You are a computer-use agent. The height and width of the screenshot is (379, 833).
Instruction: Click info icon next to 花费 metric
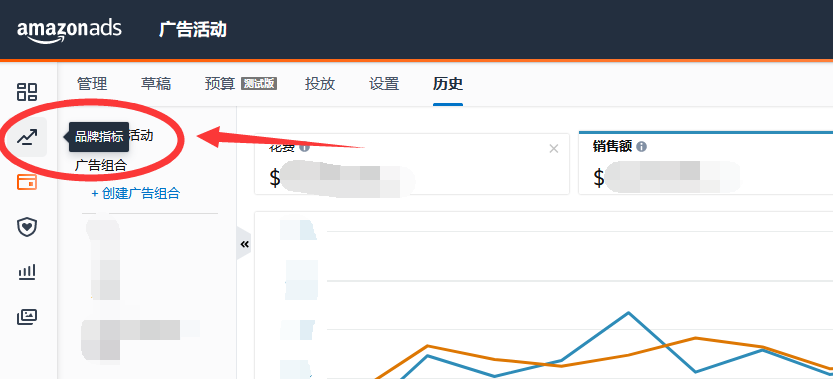click(304, 147)
